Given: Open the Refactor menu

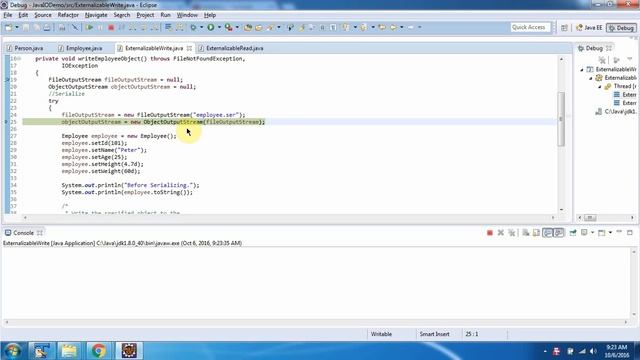Looking at the screenshot, I should pos(68,15).
